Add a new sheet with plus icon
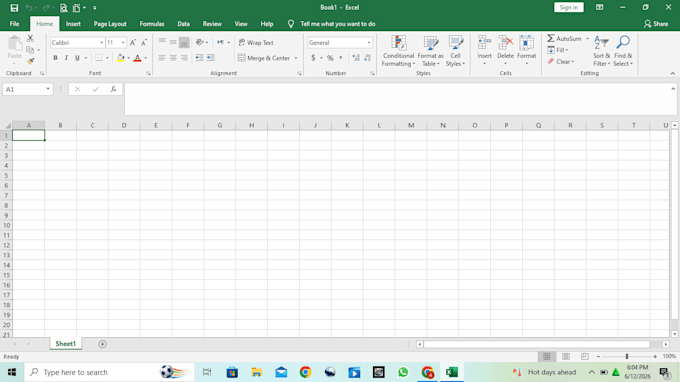The height and width of the screenshot is (382, 680). point(102,344)
